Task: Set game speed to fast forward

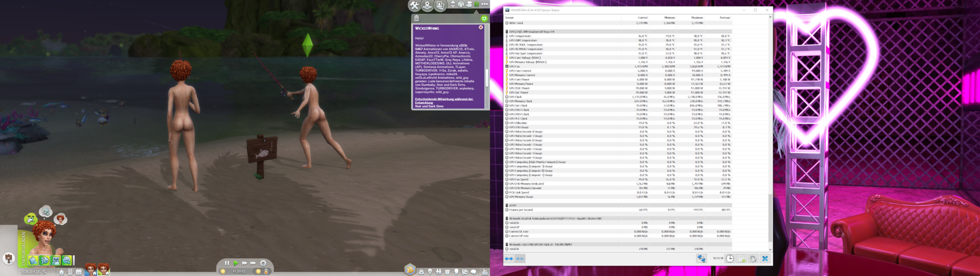Action: pos(244,263)
